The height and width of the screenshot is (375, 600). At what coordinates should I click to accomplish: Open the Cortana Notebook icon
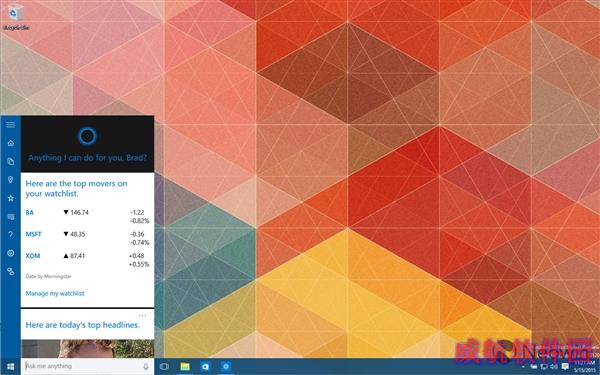11,161
